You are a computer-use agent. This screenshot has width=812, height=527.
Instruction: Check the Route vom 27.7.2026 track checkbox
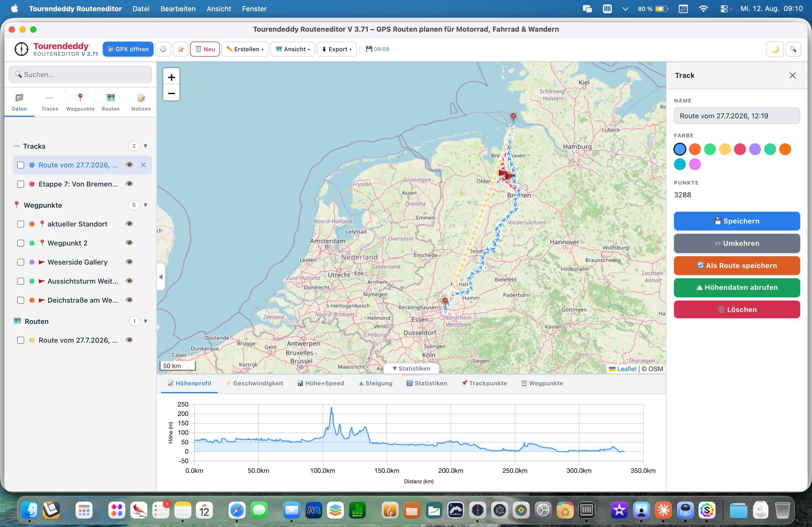[x=21, y=165]
